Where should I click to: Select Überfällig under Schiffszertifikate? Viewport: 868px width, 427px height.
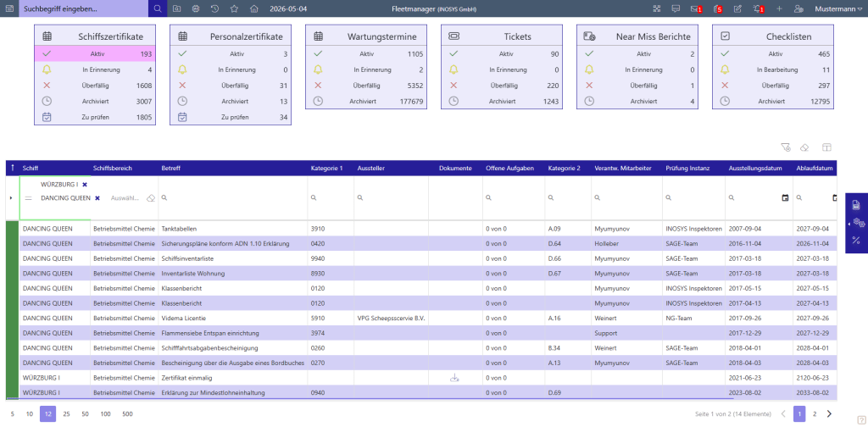[x=95, y=86]
